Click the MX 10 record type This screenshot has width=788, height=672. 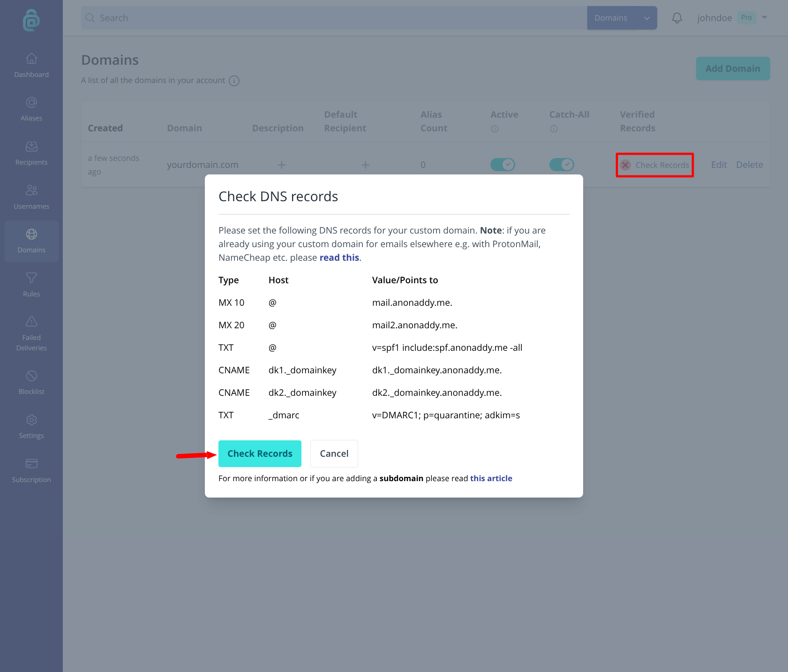point(231,302)
